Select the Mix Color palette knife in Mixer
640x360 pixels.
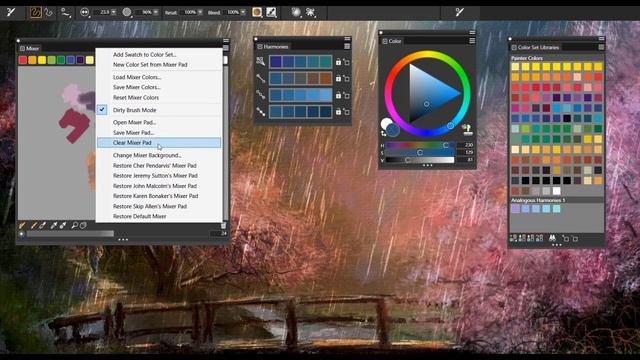point(42,225)
